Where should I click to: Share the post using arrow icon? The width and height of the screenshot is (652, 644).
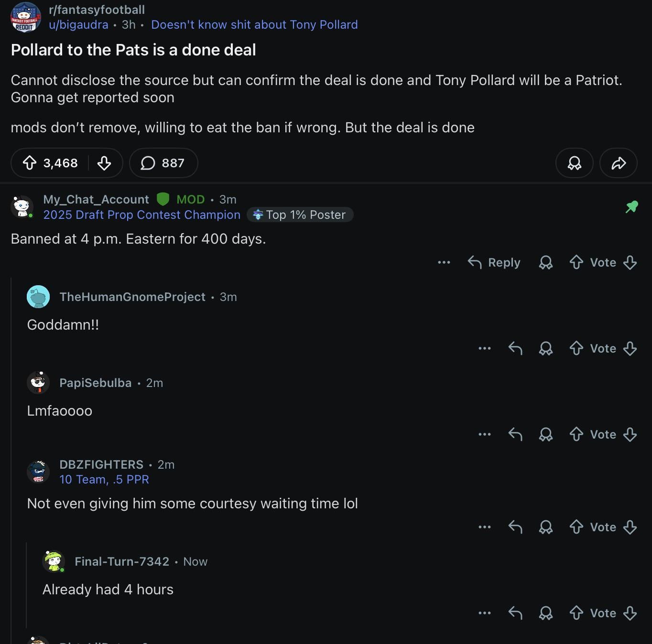click(x=619, y=163)
